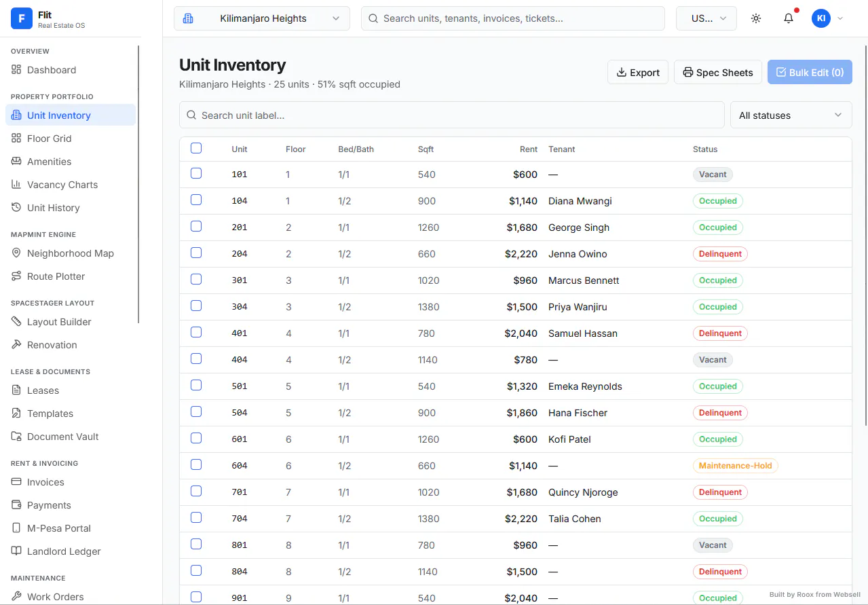Toggle the light/dark theme sun icon
The height and width of the screenshot is (605, 868).
coord(756,18)
